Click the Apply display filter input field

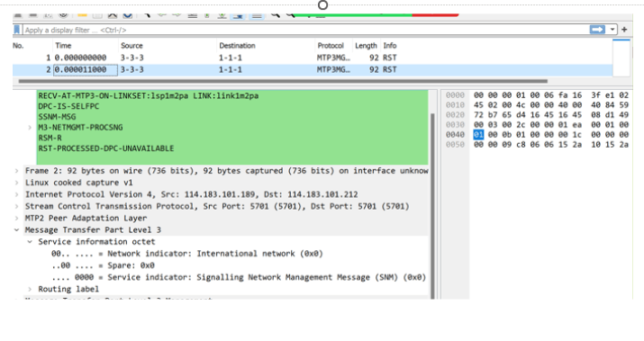tap(305, 30)
